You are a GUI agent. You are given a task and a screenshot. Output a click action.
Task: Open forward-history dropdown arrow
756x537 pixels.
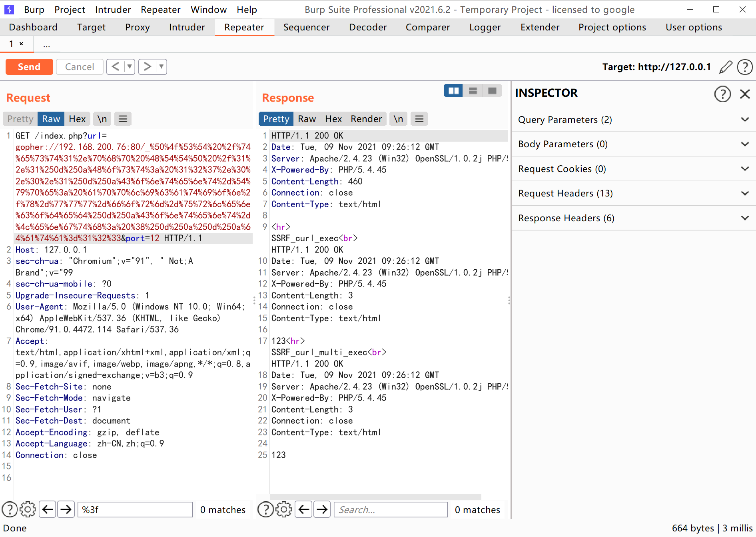(162, 66)
